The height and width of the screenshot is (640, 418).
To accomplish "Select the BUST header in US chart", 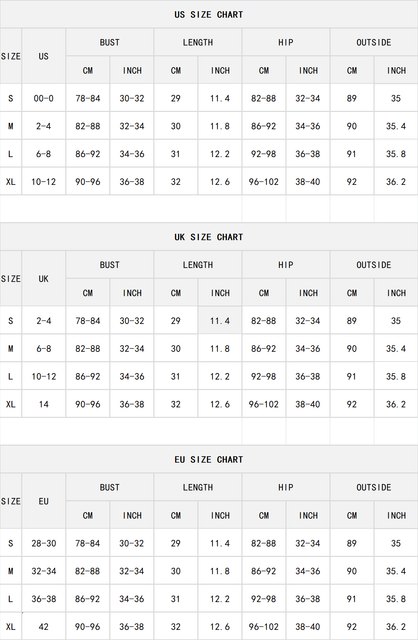I will click(x=110, y=42).
